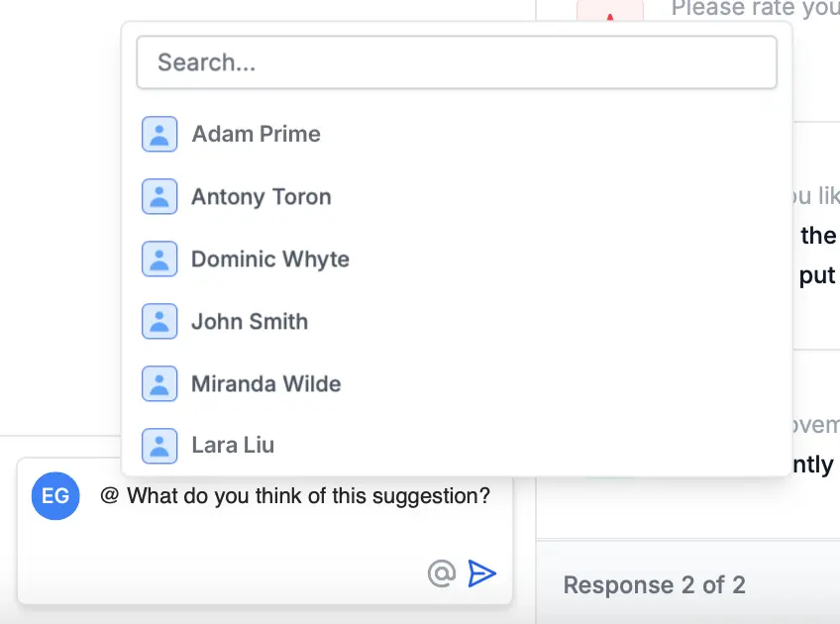Select Antony Toron's avatar icon

click(x=159, y=196)
